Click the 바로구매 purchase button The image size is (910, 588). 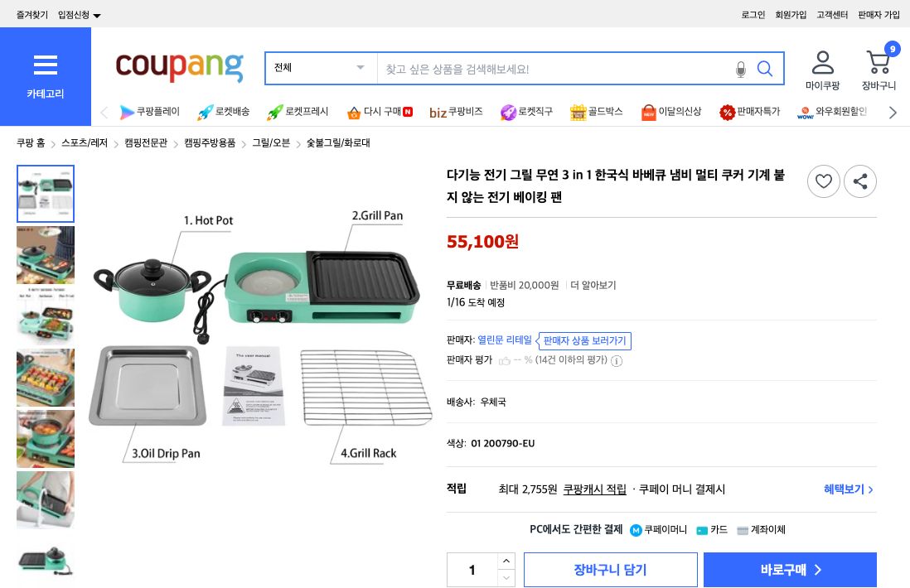click(x=789, y=570)
